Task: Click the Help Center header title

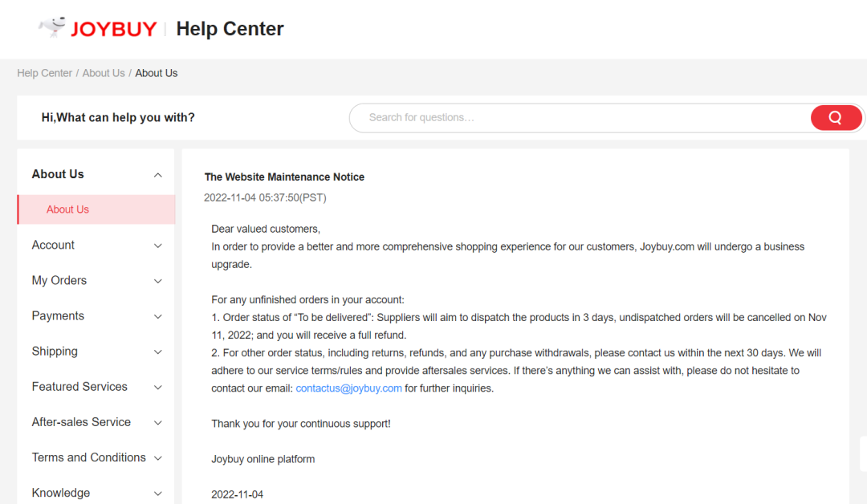Action: tap(230, 29)
